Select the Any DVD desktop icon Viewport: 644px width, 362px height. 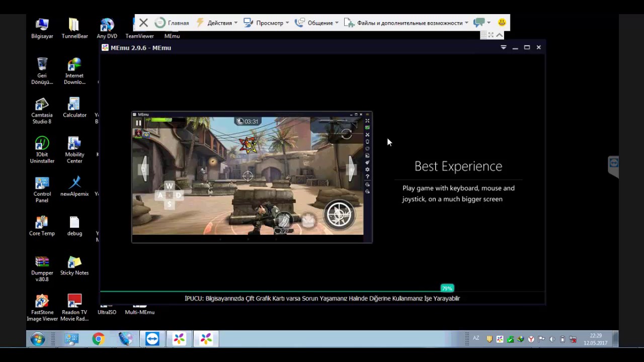click(107, 28)
